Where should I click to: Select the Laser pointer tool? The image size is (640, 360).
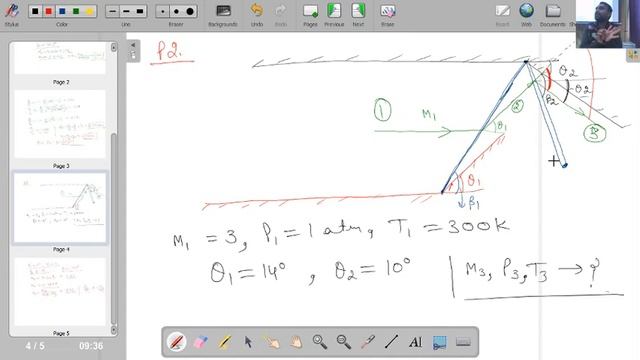tap(368, 342)
